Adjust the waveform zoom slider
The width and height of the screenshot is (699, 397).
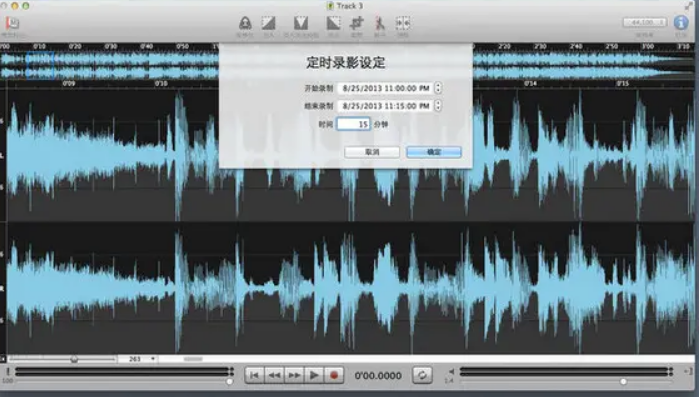coord(74,359)
